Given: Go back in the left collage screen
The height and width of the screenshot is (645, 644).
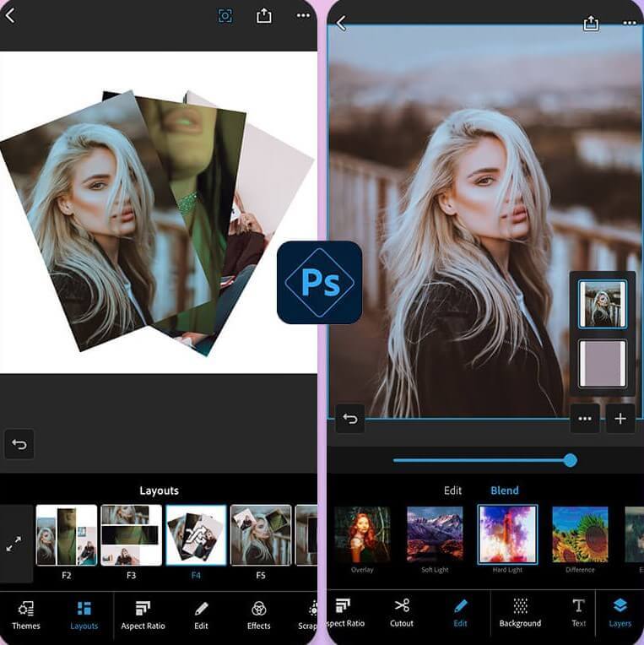Looking at the screenshot, I should 10,16.
